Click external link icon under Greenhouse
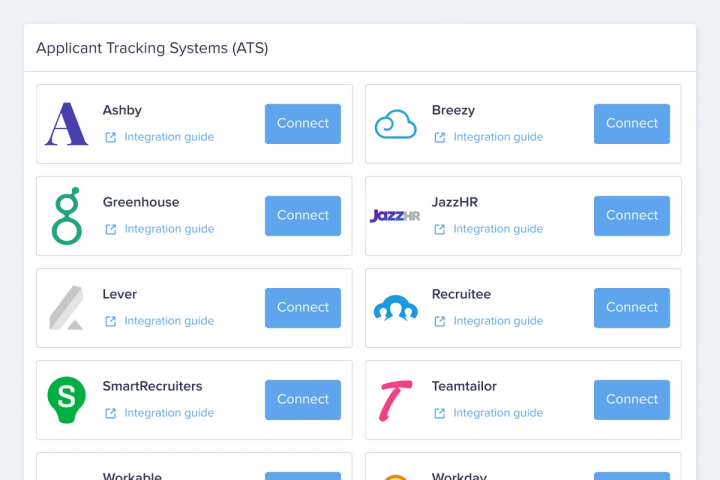This screenshot has width=720, height=480. click(111, 229)
